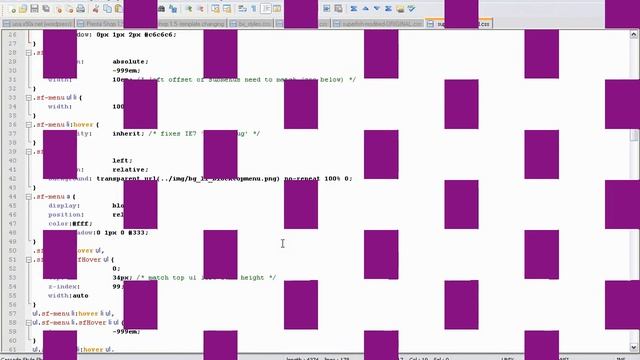Click line number 43 in the margin
This screenshot has width=640, height=360.
pyautogui.click(x=12, y=188)
